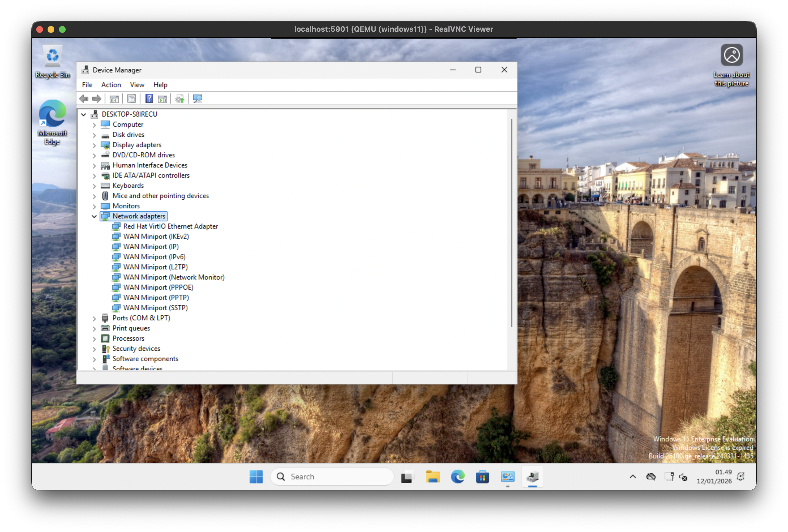Select the Processors category label

click(128, 338)
